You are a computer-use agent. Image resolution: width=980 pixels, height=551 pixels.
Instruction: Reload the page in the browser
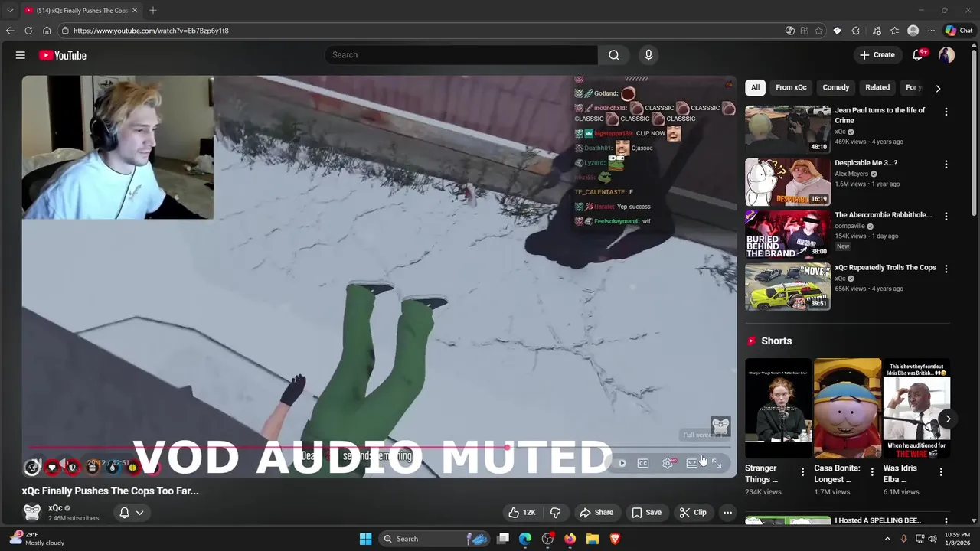point(28,31)
